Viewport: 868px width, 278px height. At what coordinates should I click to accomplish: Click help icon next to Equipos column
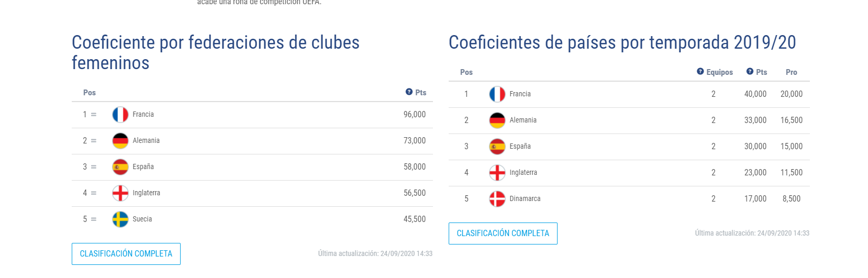[700, 72]
